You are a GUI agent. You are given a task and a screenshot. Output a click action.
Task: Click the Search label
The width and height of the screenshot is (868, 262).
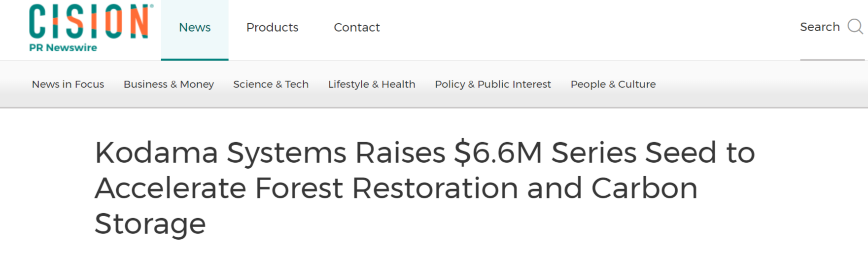(x=820, y=27)
